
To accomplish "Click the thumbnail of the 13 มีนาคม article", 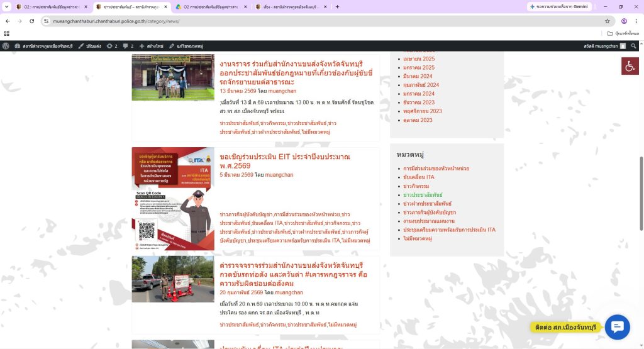I will (x=173, y=77).
